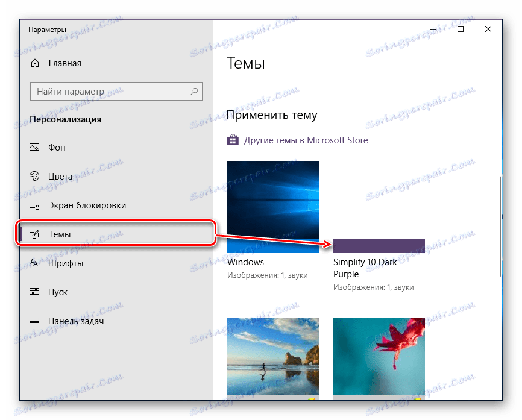522x420 pixels.
Task: Select the Фон background icon
Action: pos(36,147)
